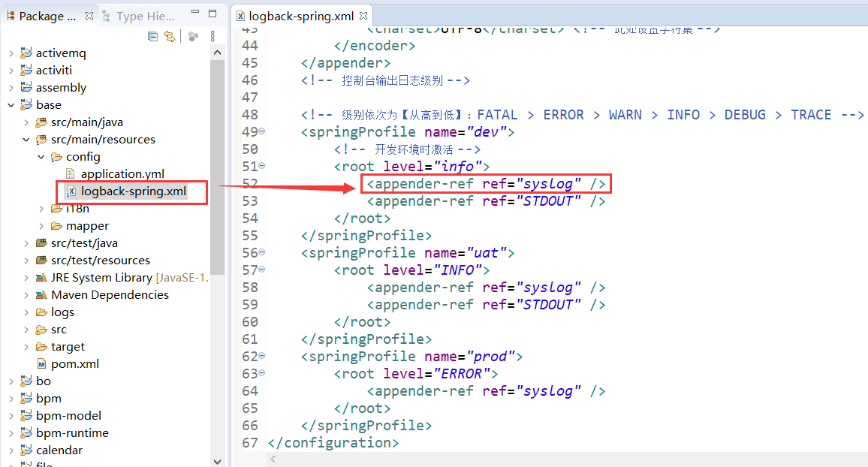868x467 pixels.
Task: Click the closing configuration tag text
Action: coord(333,443)
